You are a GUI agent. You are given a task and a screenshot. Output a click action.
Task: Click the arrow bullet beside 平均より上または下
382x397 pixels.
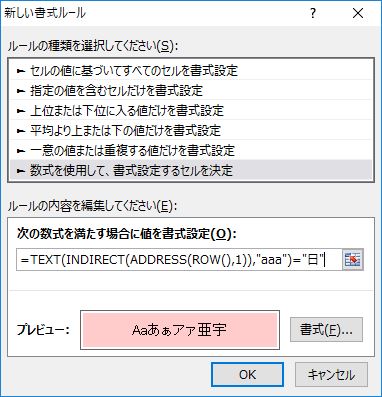(x=21, y=131)
